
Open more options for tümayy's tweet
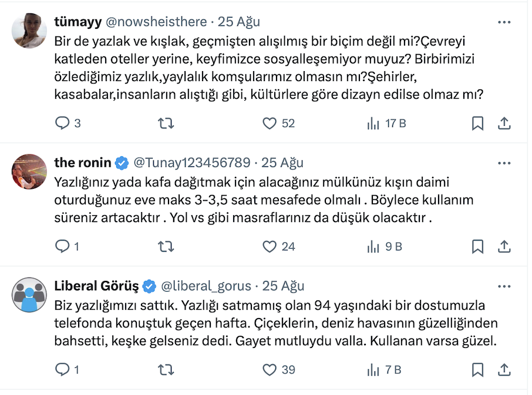[504, 22]
